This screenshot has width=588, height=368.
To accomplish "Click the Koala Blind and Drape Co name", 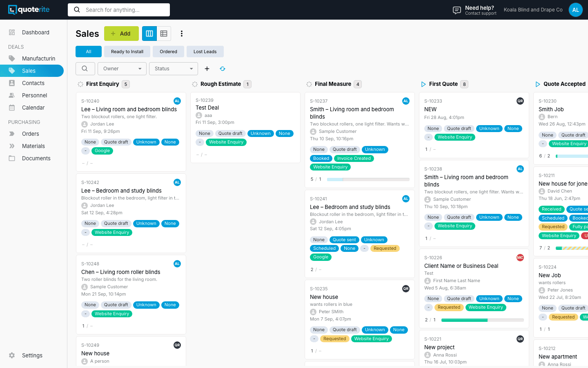I will point(533,10).
